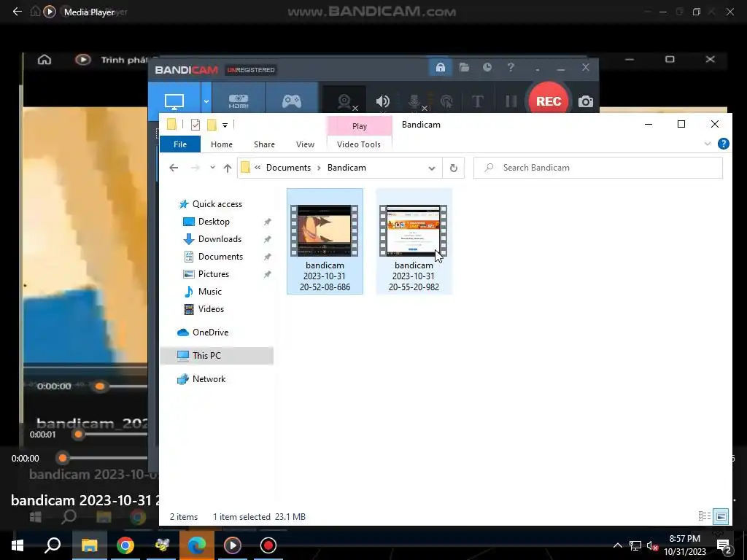This screenshot has height=560, width=747.
Task: Toggle mouse click effect icon in Bandicam
Action: point(446,101)
